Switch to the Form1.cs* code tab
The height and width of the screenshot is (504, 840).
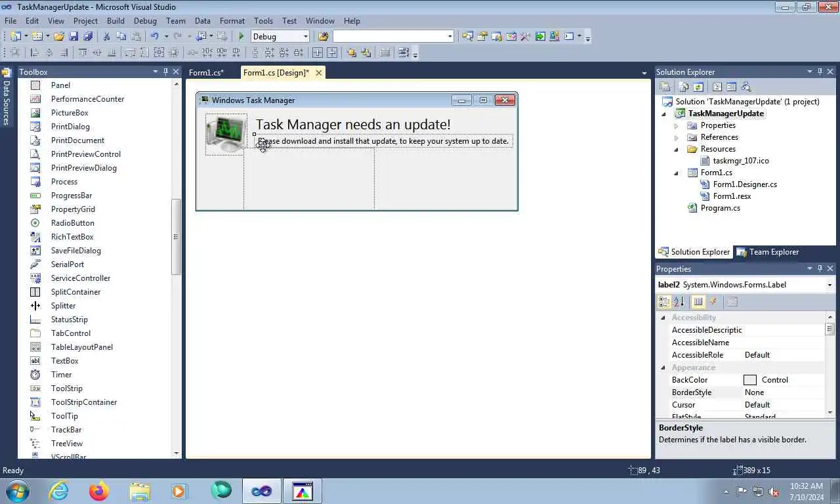(206, 73)
